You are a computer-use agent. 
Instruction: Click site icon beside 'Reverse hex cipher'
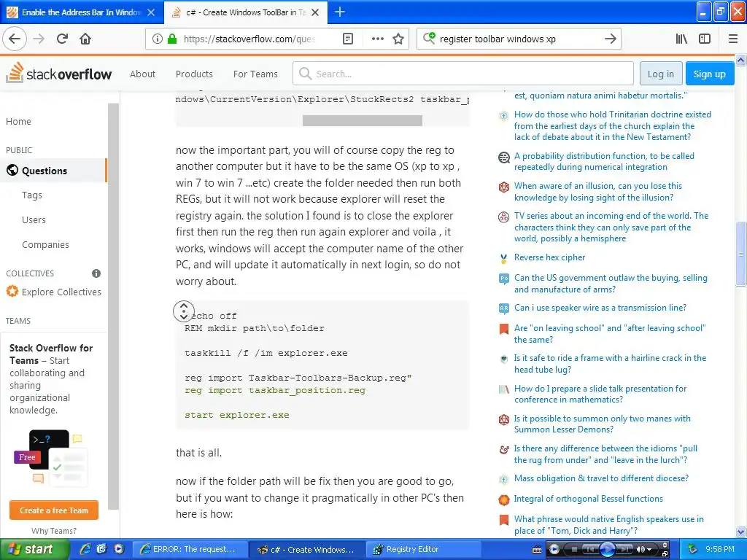pos(503,259)
